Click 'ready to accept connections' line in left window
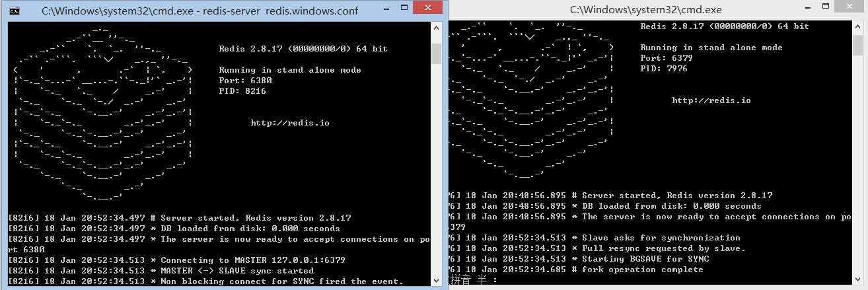Image resolution: width=868 pixels, height=290 pixels. (x=219, y=244)
